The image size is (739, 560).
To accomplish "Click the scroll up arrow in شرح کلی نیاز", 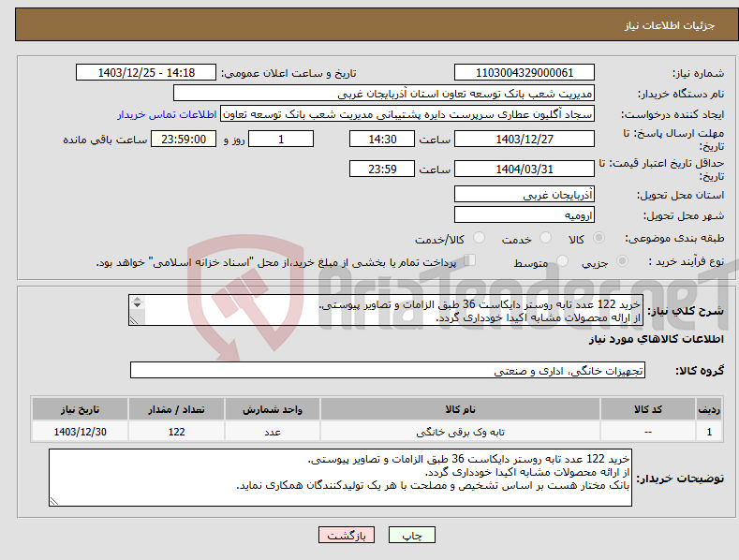I will pos(137,300).
